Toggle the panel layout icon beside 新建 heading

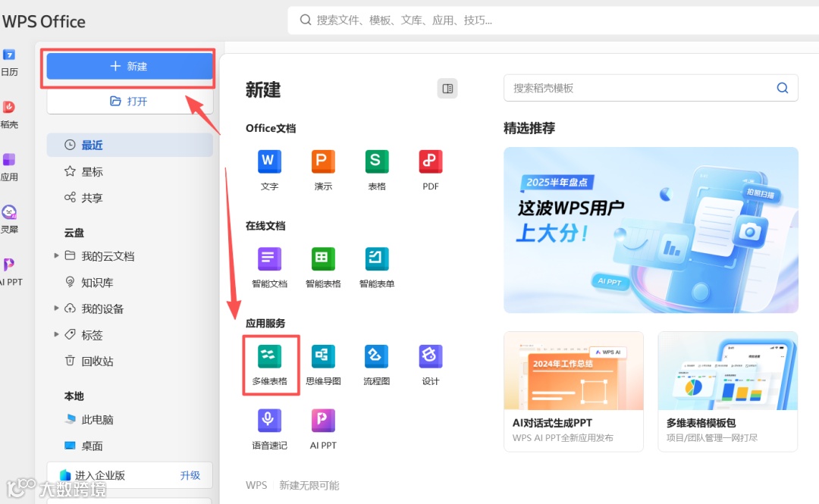click(x=447, y=88)
